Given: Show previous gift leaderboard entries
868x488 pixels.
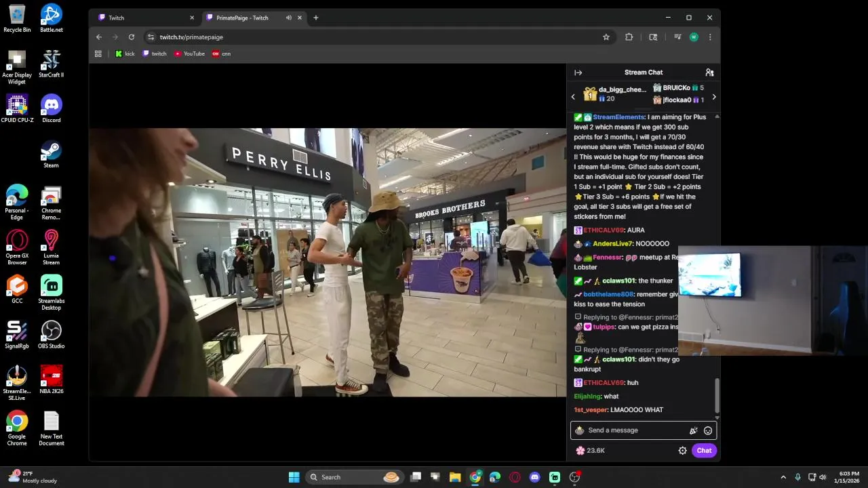Looking at the screenshot, I should pyautogui.click(x=573, y=97).
